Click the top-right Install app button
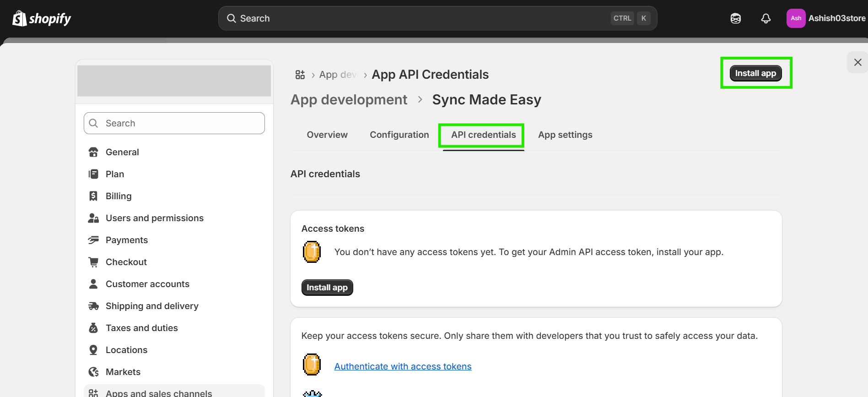Image resolution: width=868 pixels, height=397 pixels. tap(755, 73)
